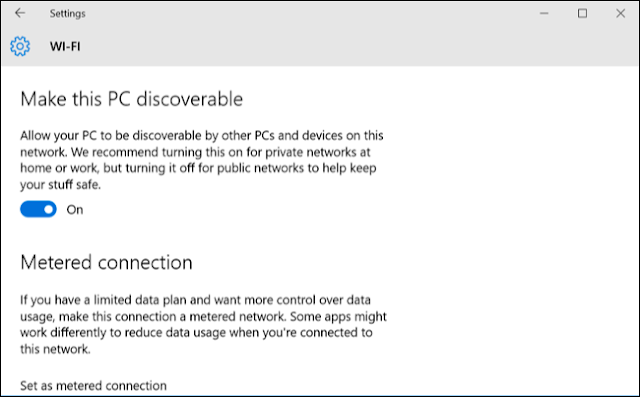Click the Settings title text
The height and width of the screenshot is (397, 640).
click(67, 13)
